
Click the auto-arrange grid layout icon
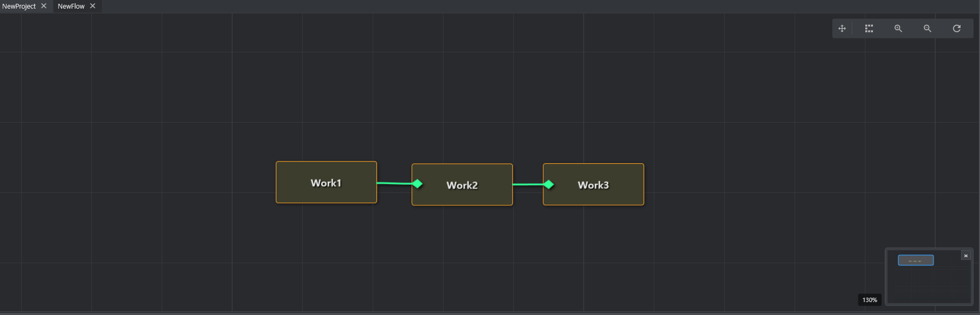click(x=869, y=29)
